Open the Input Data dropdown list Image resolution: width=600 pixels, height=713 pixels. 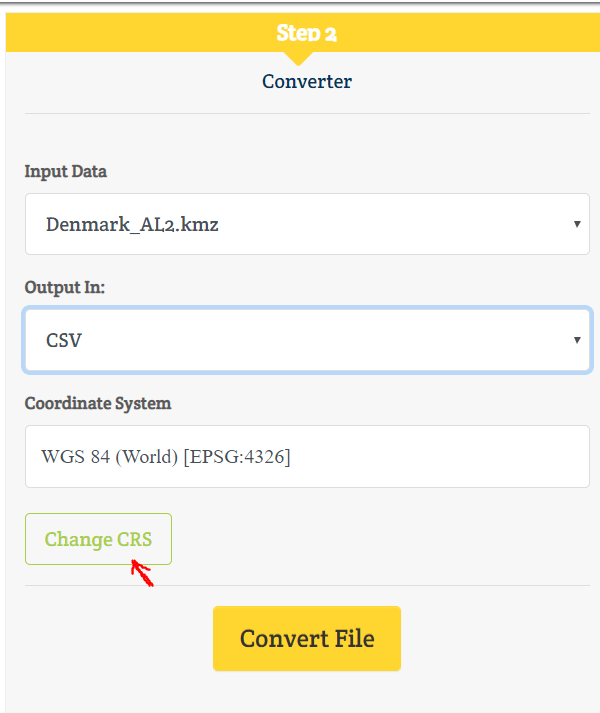tap(307, 224)
